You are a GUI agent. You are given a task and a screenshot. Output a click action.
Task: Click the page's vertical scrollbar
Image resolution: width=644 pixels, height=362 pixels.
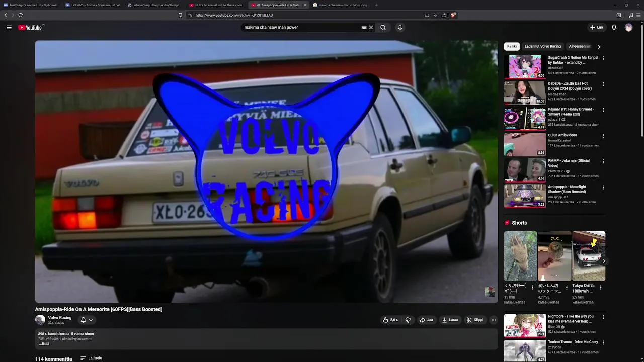pyautogui.click(x=641, y=80)
